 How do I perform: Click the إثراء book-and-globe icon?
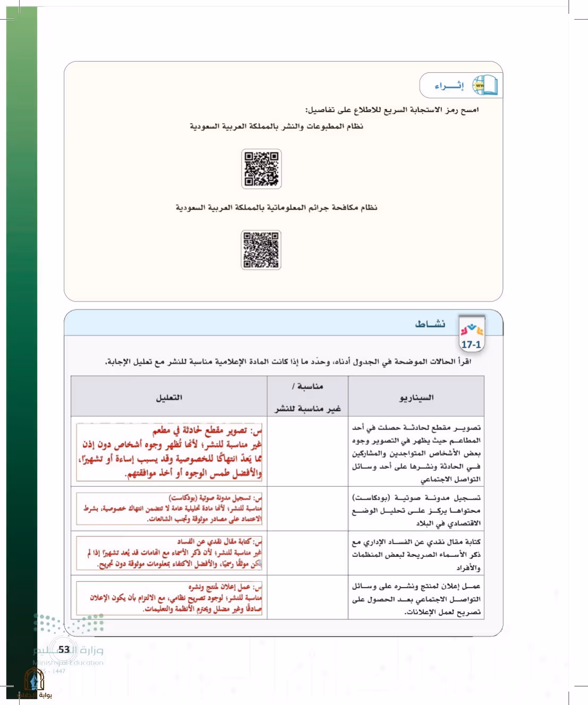point(484,85)
